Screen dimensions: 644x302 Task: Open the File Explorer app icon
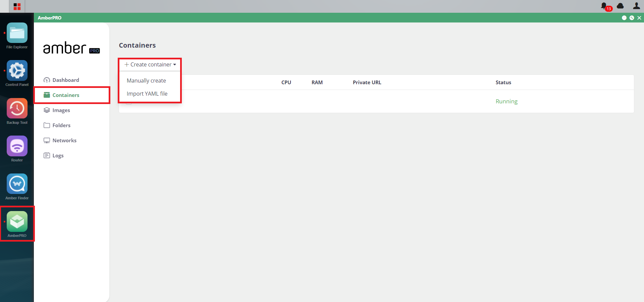(x=17, y=33)
